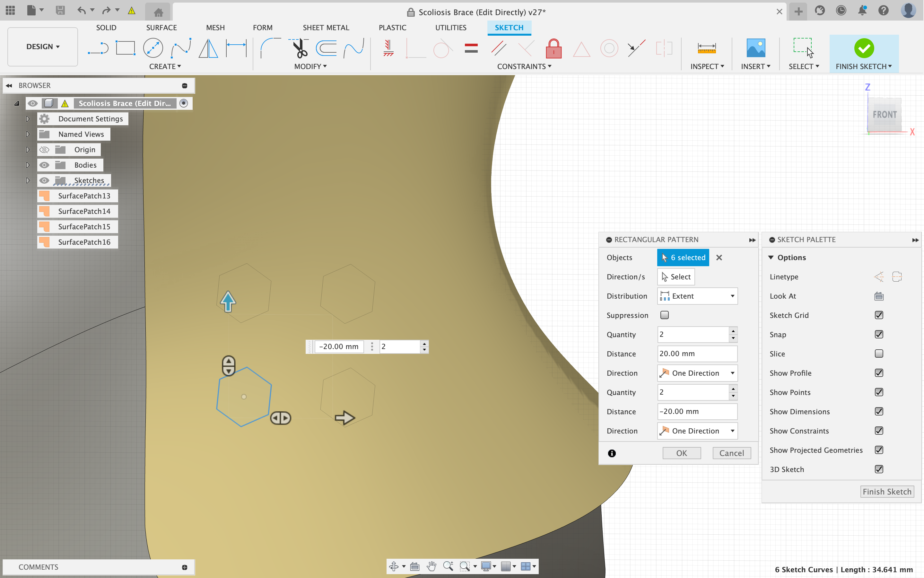This screenshot has height=578, width=924.
Task: Expand the Sketches tree item
Action: click(27, 180)
